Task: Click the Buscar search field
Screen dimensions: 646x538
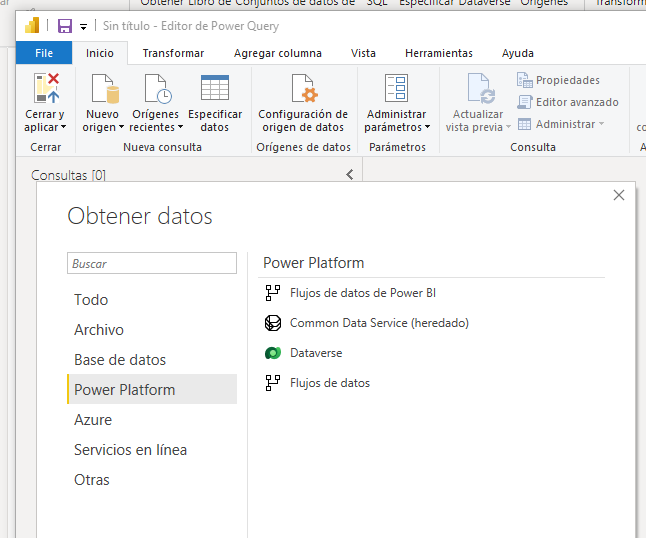Action: [x=152, y=263]
